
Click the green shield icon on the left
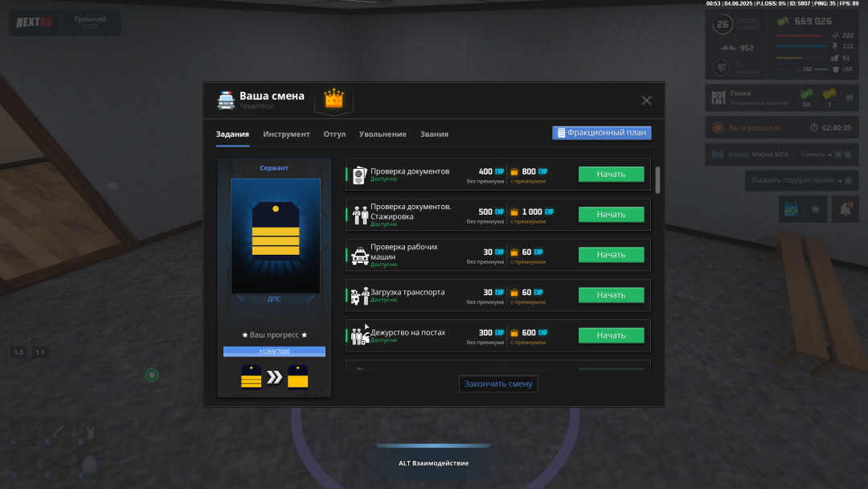pos(152,375)
